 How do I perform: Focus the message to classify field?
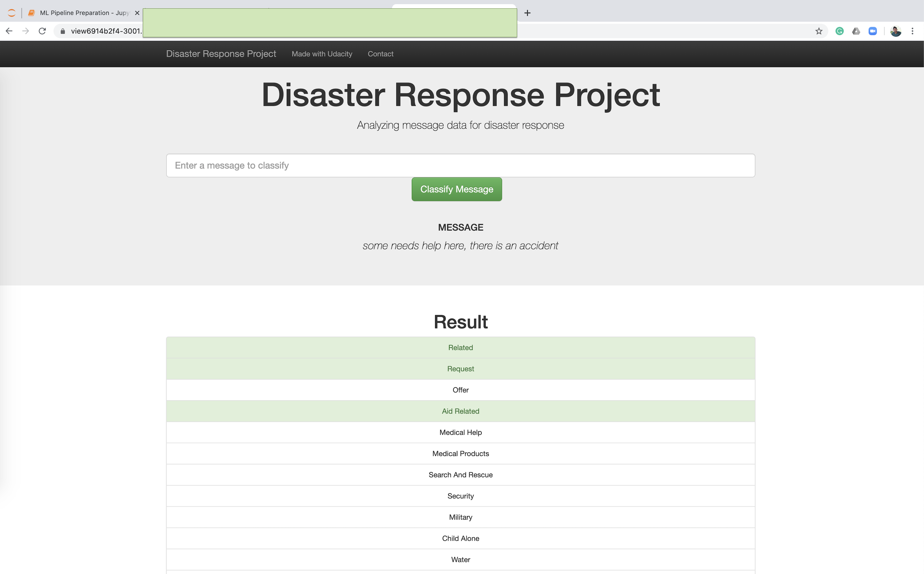pos(461,165)
